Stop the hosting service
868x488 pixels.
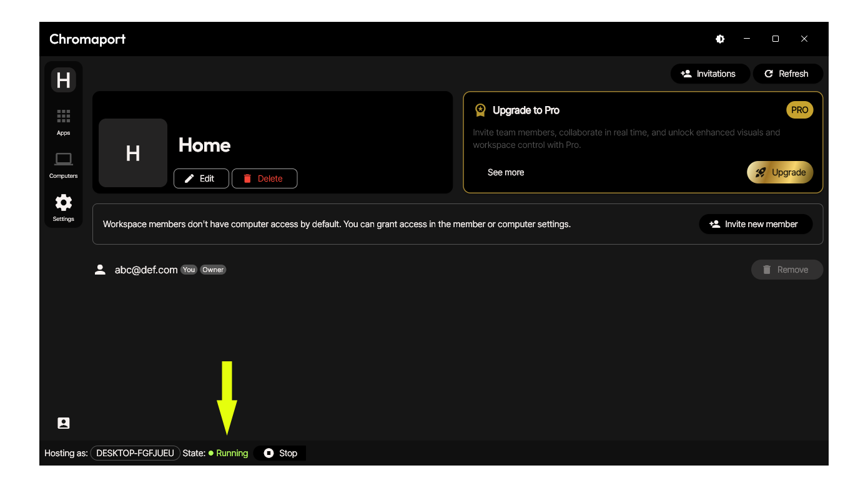pyautogui.click(x=280, y=453)
